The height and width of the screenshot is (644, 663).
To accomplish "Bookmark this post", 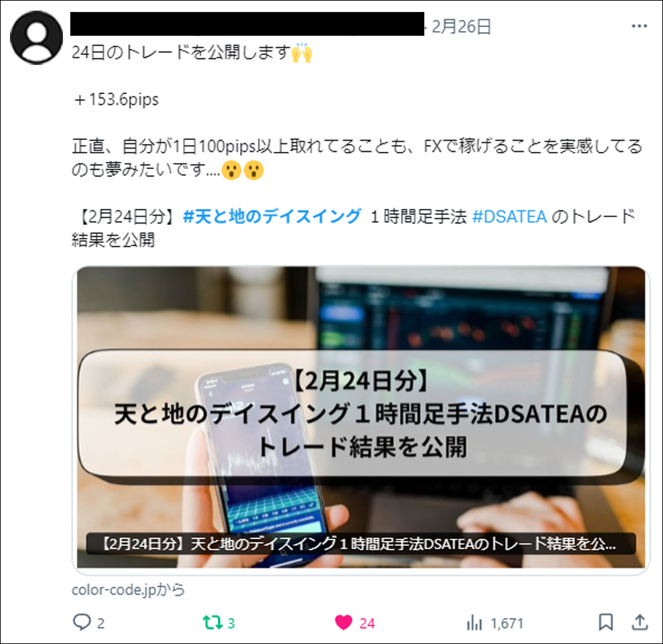I will 606,622.
